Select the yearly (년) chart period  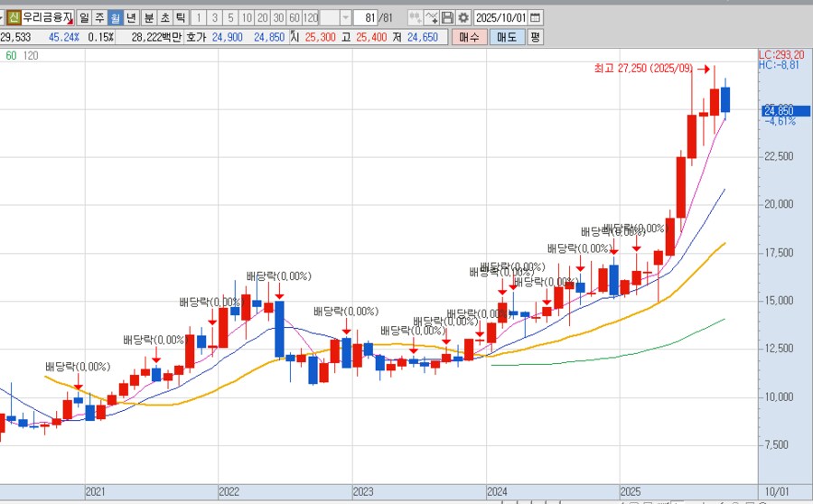pyautogui.click(x=131, y=17)
